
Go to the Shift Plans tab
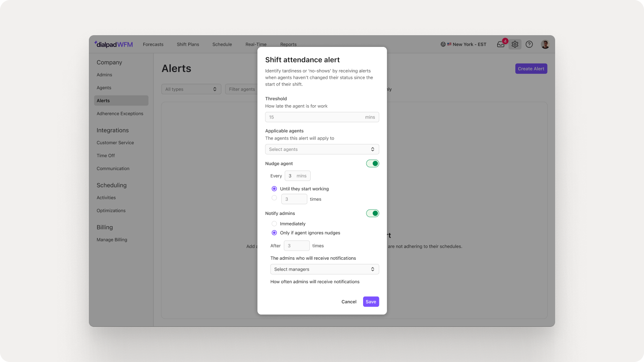[188, 44]
